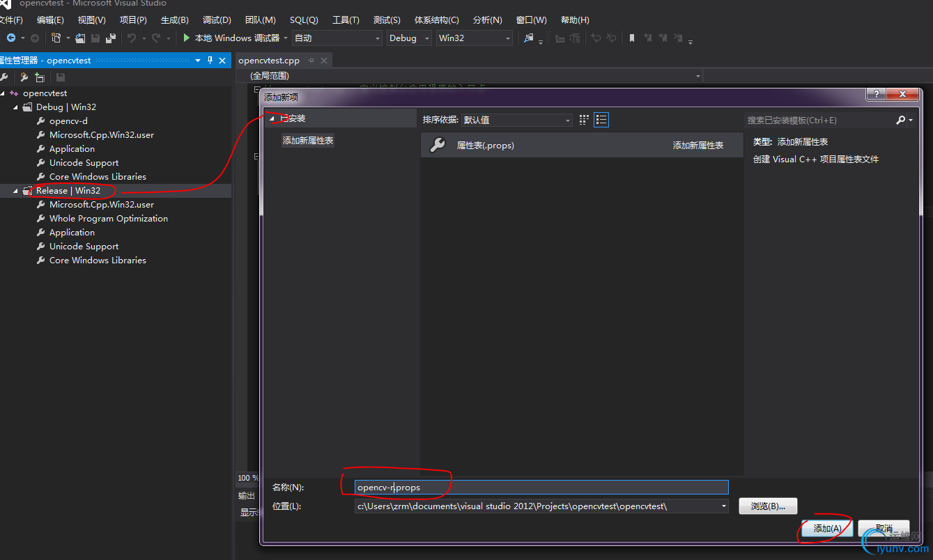Click wrench icon beside Whole Program Optimization

[x=41, y=219]
